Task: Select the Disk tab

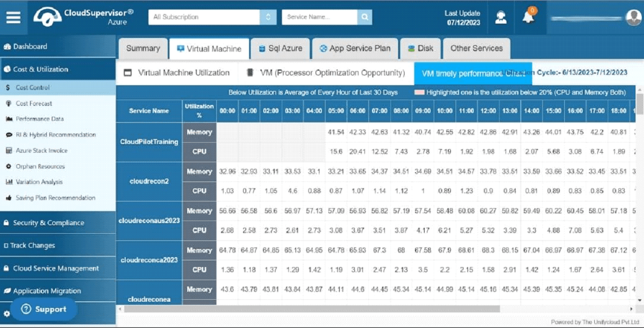Action: point(420,48)
